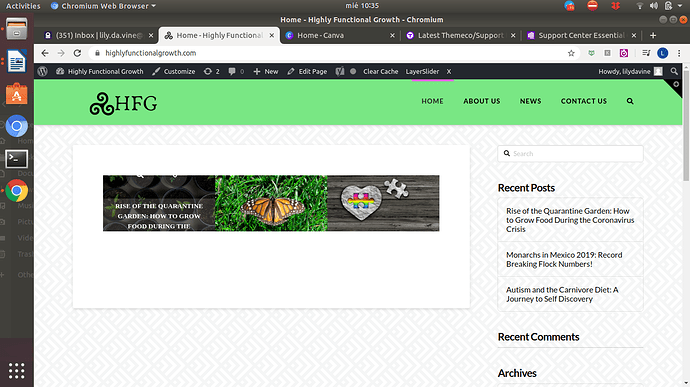Click the admin bar search magnifier
Image resolution: width=690 pixels, height=387 pixels.
[x=674, y=71]
